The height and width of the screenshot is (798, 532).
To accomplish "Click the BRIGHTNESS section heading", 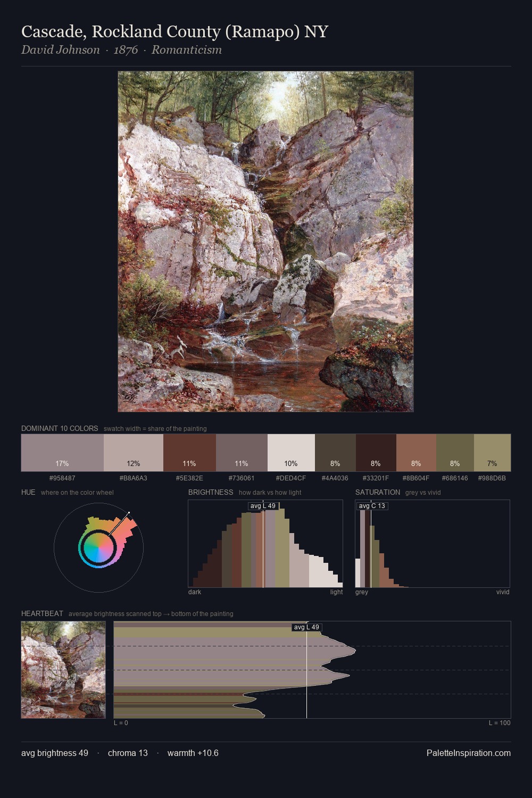I will (x=211, y=492).
